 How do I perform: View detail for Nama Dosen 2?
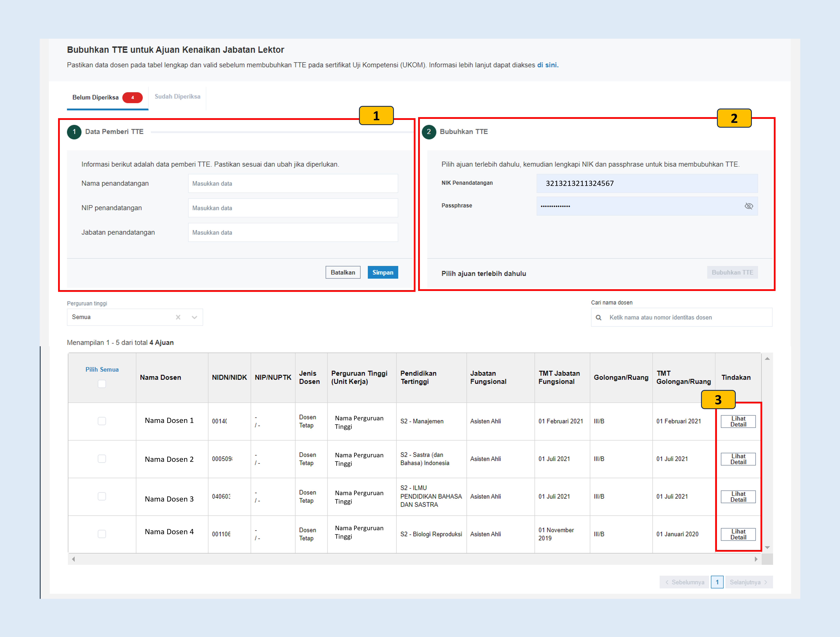[x=738, y=459]
